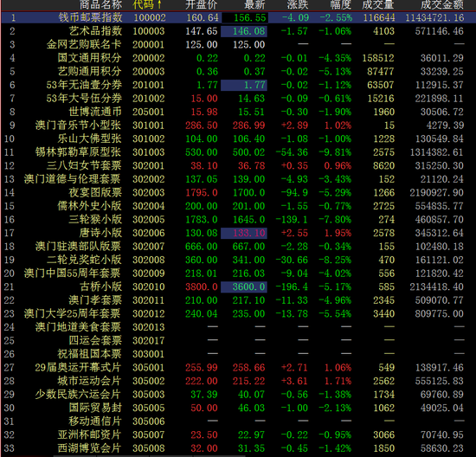Image resolution: width=476 pixels, height=457 pixels.
Task: Select row 四运会套票
Action: [238, 341]
